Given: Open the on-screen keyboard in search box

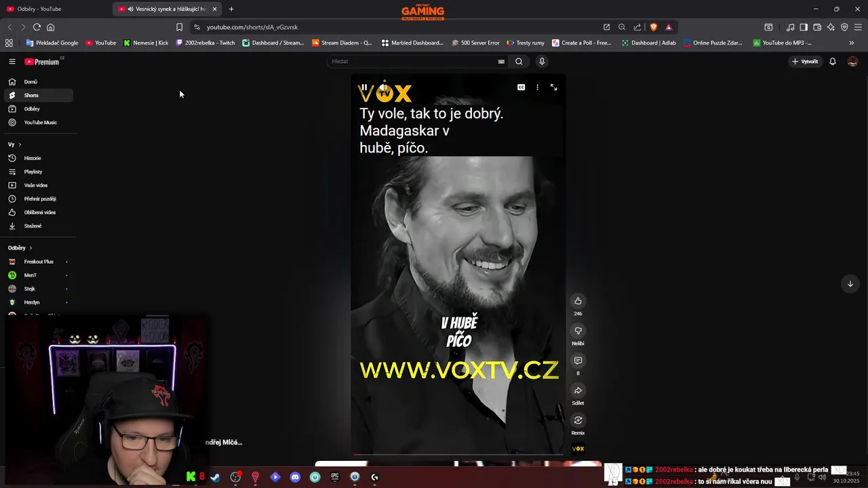Looking at the screenshot, I should 501,62.
